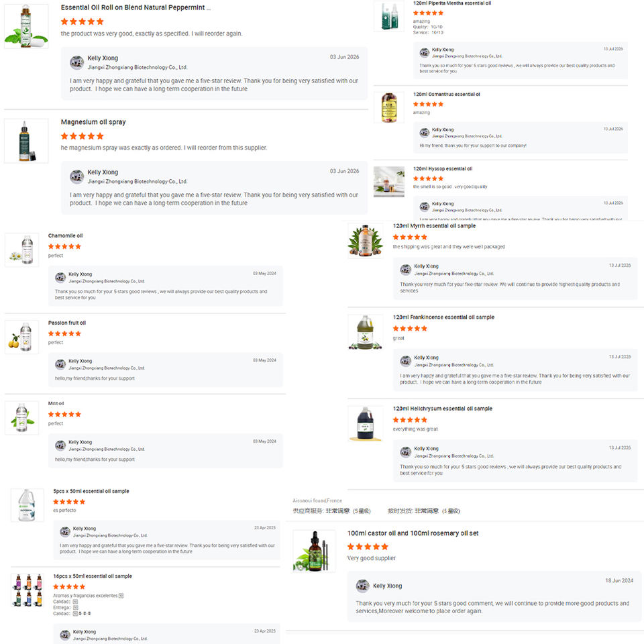Click the castor oil and rosemary oil set image
This screenshot has width=644, height=644.
coord(314,551)
